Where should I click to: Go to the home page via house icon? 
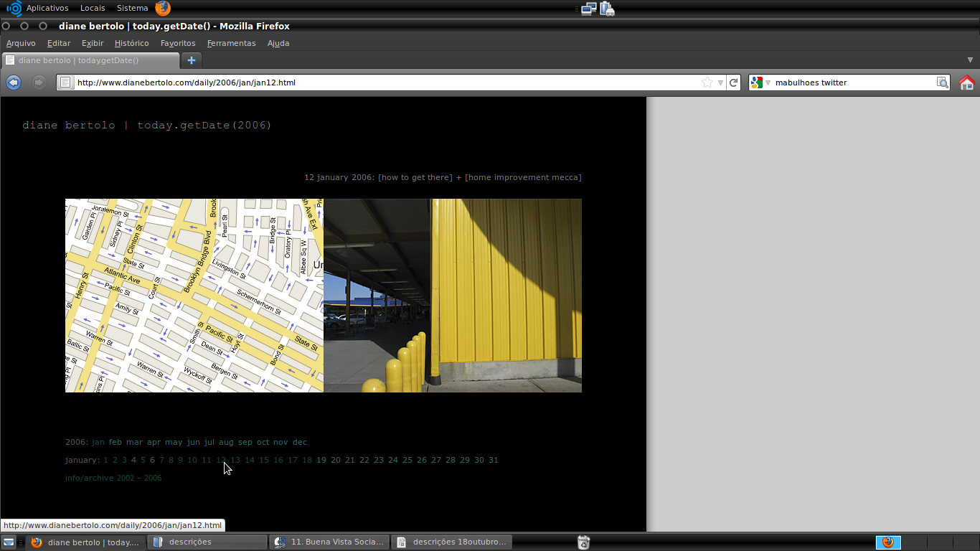[966, 83]
